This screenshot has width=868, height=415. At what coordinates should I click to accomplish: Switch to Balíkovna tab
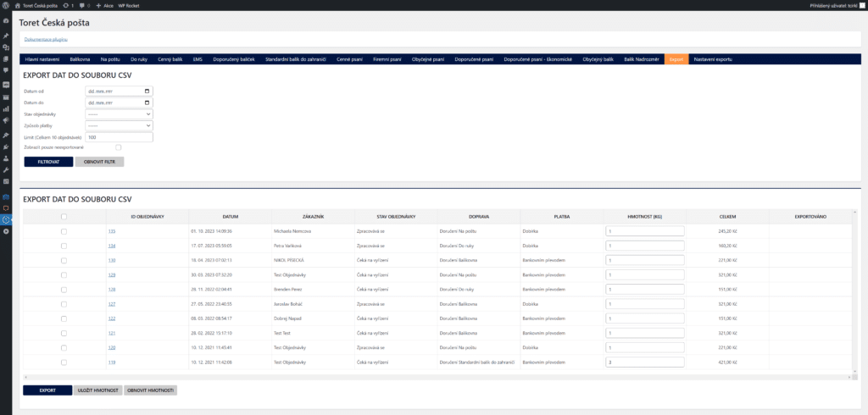pyautogui.click(x=80, y=58)
